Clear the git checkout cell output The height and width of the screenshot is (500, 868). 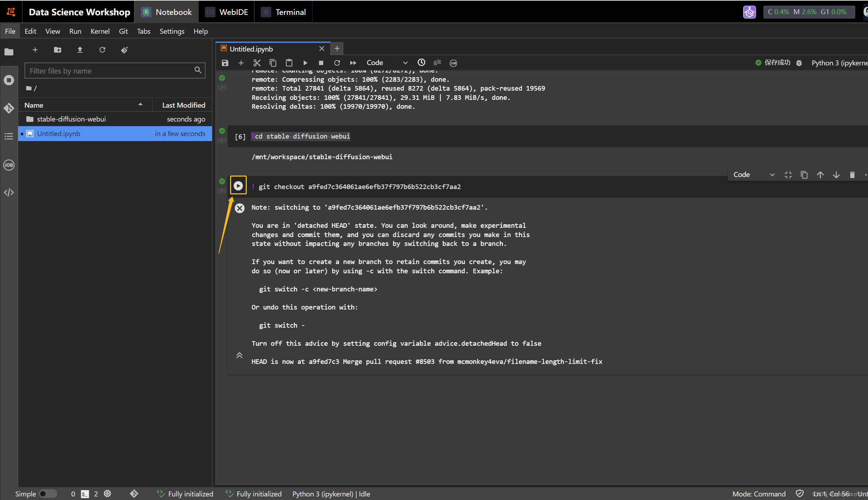(x=240, y=208)
